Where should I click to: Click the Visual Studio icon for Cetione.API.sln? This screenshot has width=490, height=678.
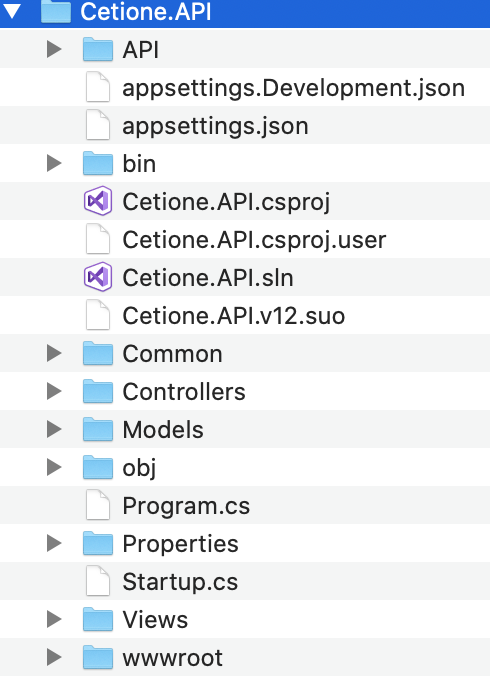coord(98,277)
